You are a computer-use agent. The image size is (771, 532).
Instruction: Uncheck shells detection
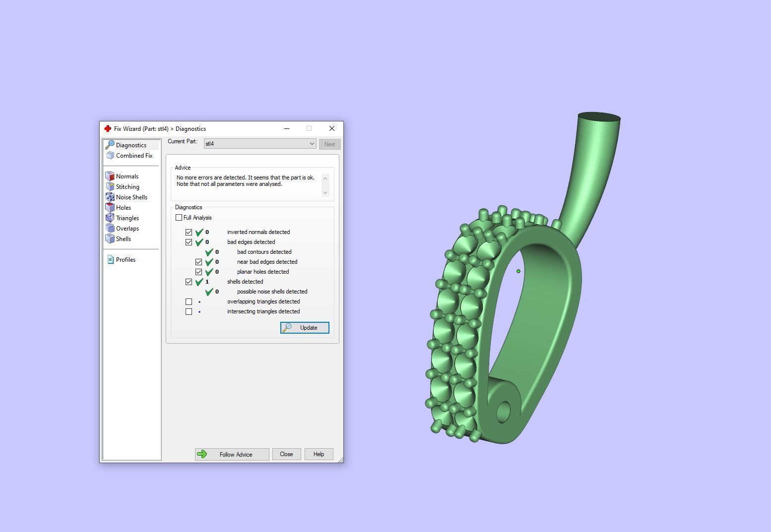click(x=189, y=282)
